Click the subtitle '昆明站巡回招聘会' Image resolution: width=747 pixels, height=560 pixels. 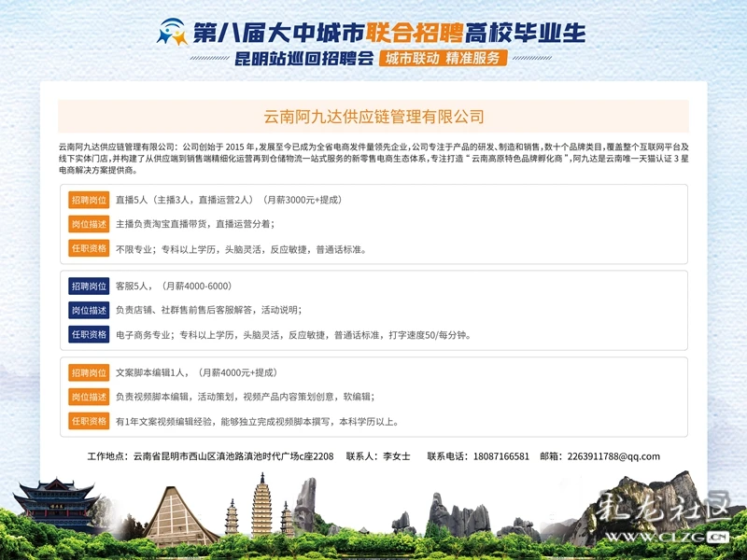point(304,59)
